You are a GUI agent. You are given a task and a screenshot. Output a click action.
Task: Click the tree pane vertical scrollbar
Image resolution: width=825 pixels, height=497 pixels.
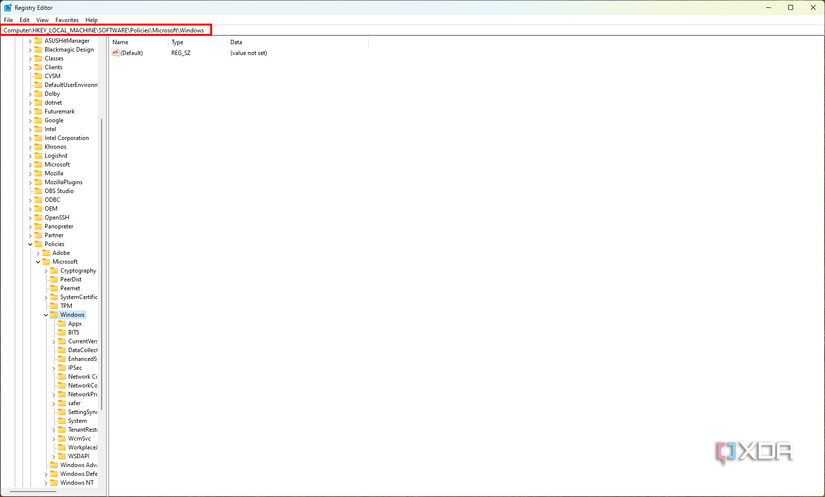(102, 265)
